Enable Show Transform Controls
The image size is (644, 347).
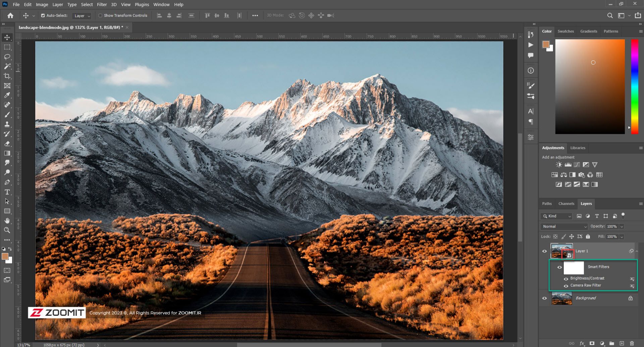(101, 15)
